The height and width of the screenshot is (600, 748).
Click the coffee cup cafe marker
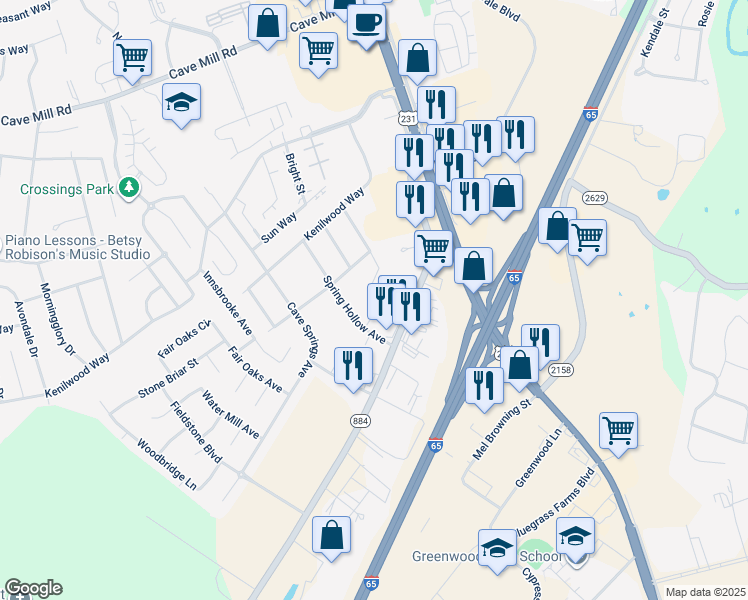pos(366,25)
